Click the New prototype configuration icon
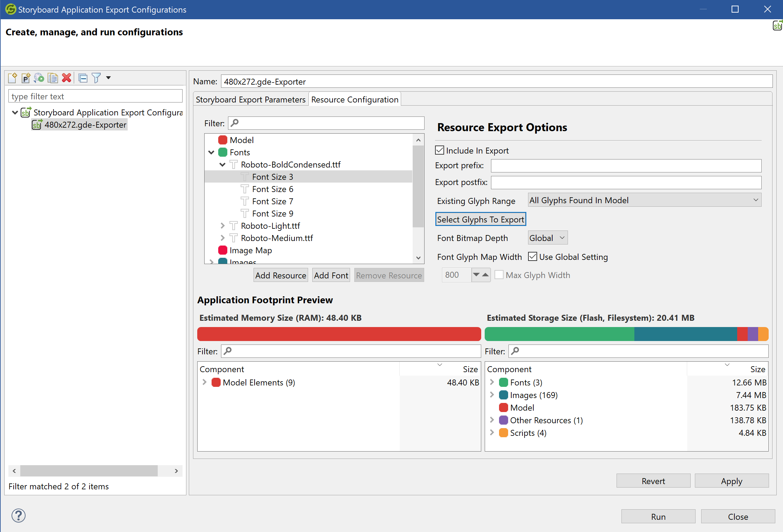Image resolution: width=783 pixels, height=532 pixels. point(26,78)
